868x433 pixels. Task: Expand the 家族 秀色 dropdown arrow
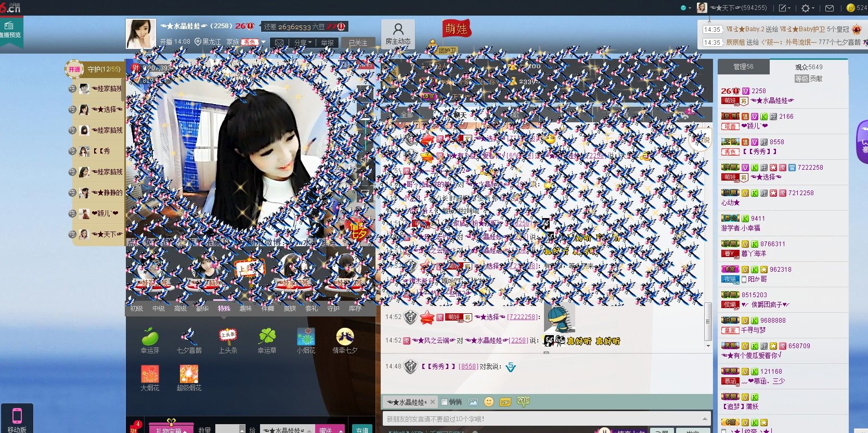click(x=264, y=42)
